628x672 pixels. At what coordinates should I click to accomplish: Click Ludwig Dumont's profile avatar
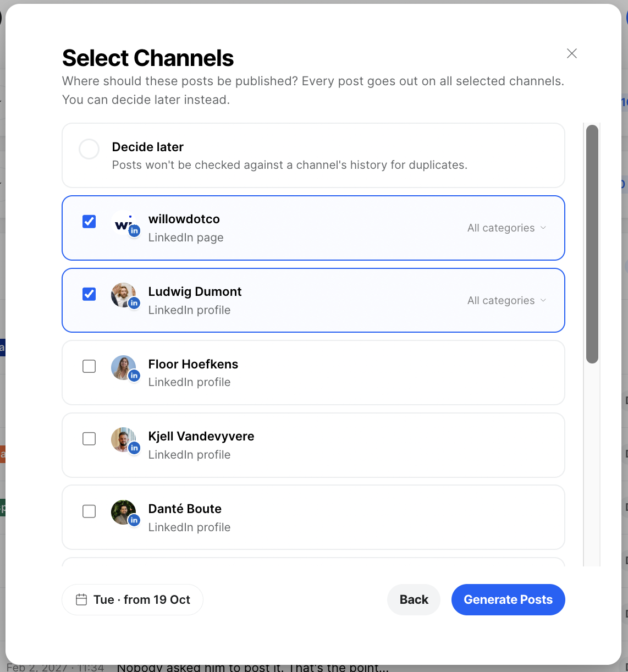point(124,296)
